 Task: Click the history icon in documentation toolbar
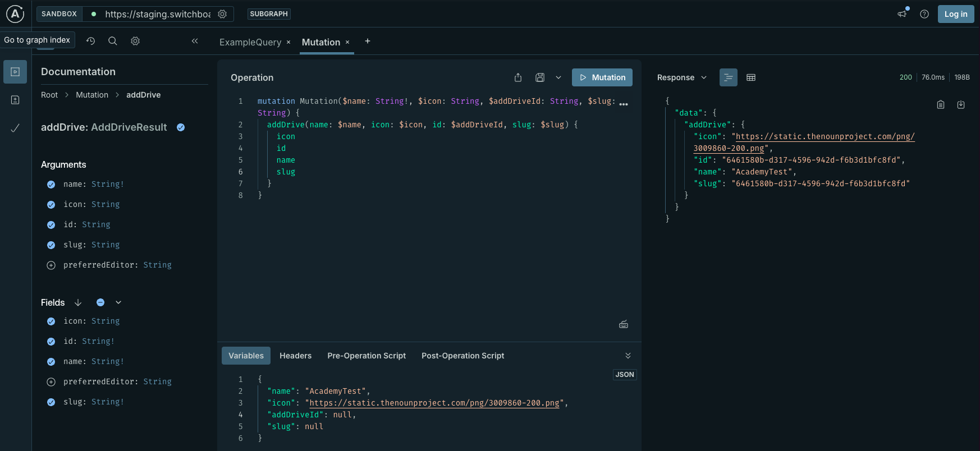click(x=90, y=41)
